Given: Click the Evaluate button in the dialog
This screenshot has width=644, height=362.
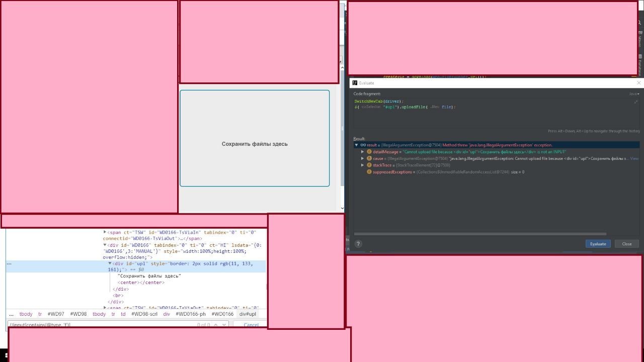Looking at the screenshot, I should tap(598, 244).
